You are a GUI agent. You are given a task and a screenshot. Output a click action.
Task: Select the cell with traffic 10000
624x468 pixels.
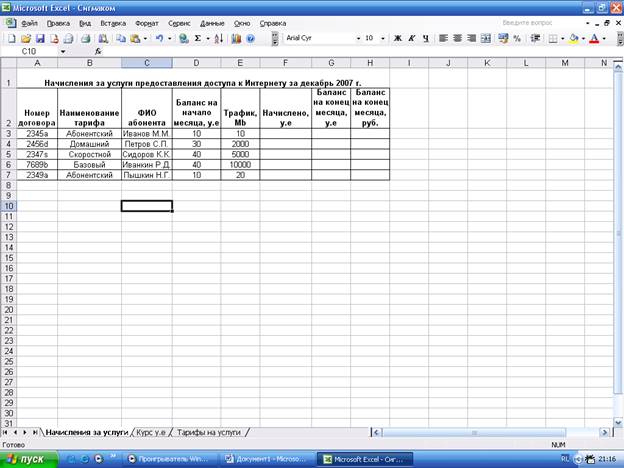click(240, 165)
